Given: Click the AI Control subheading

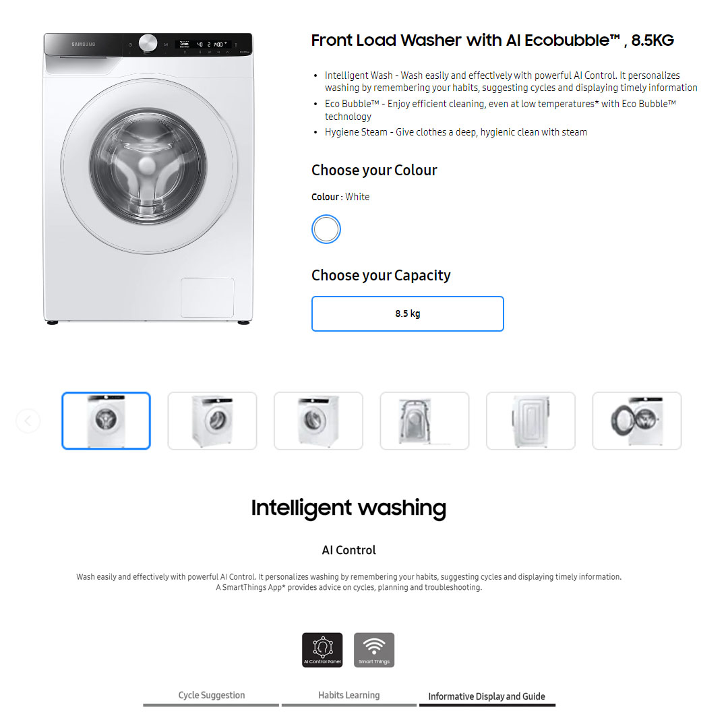Looking at the screenshot, I should point(348,550).
